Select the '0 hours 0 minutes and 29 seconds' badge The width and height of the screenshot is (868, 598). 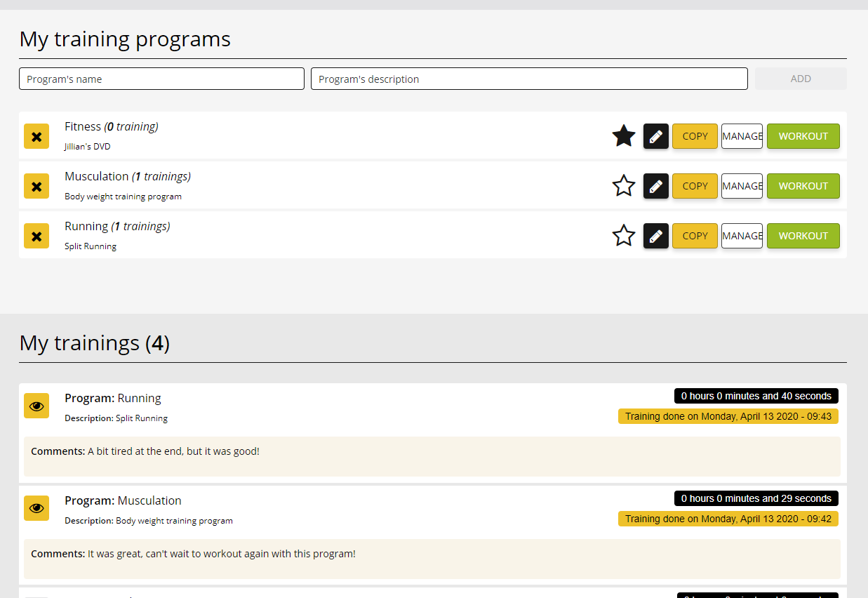[756, 498]
